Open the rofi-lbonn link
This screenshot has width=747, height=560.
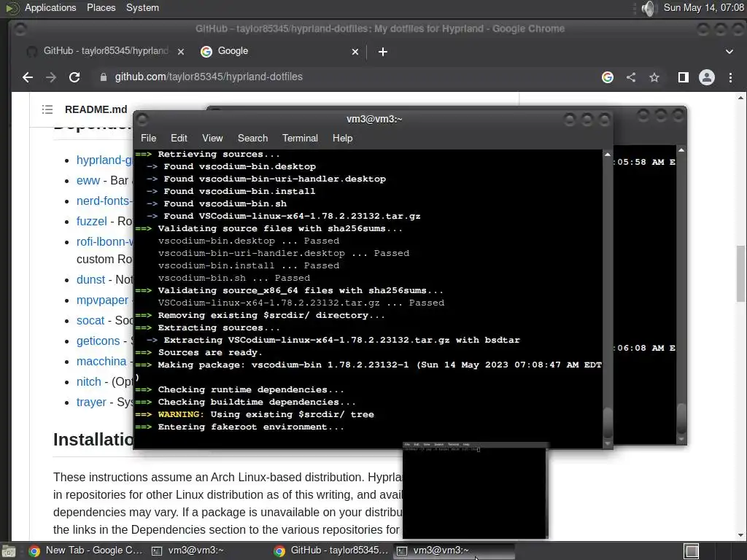(104, 242)
